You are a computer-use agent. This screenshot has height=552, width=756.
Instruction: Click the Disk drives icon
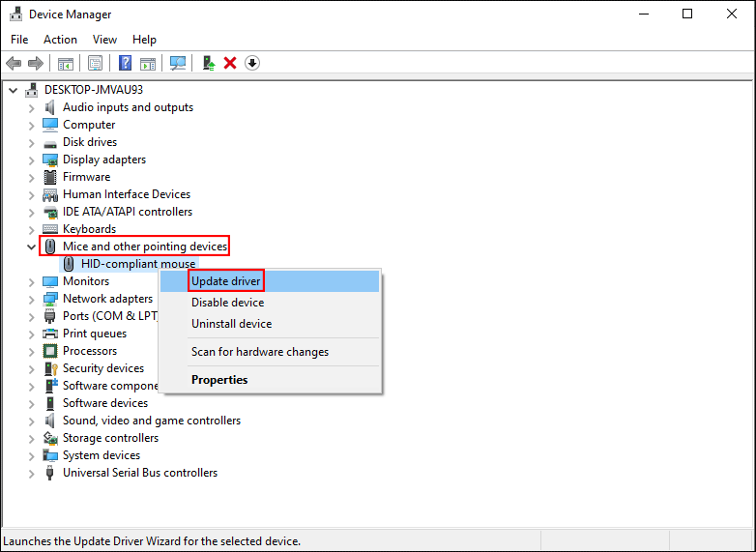pos(49,143)
